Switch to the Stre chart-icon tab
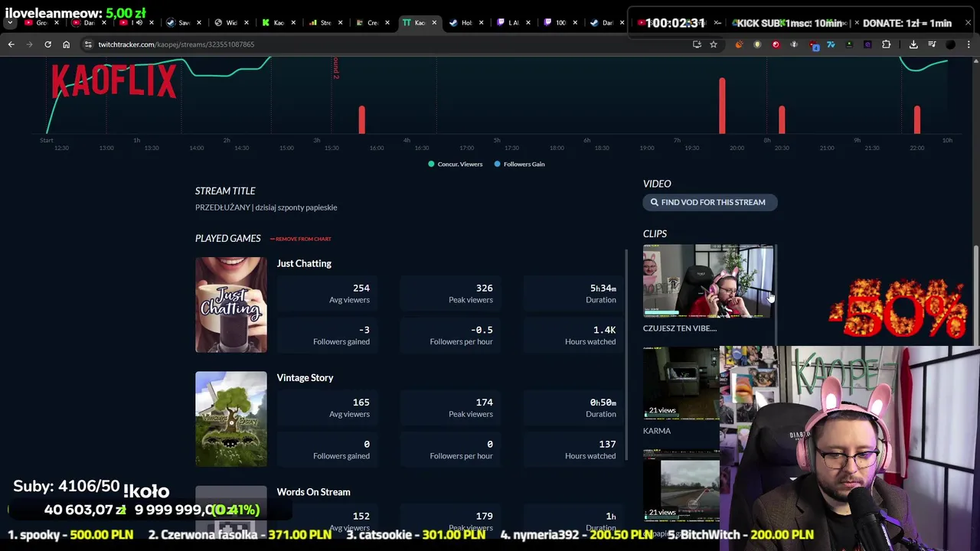This screenshot has width=980, height=551. point(325,23)
